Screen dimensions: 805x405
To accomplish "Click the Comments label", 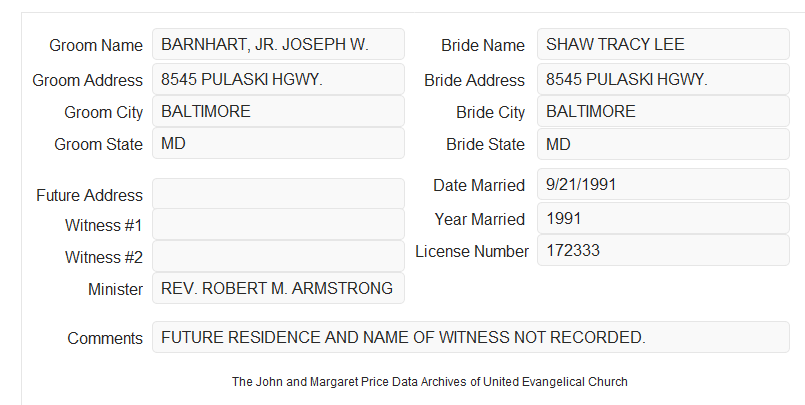I will pyautogui.click(x=105, y=338).
